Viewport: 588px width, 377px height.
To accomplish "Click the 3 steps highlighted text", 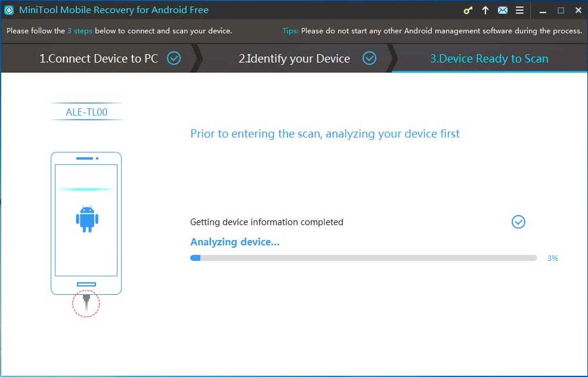I will coord(79,31).
